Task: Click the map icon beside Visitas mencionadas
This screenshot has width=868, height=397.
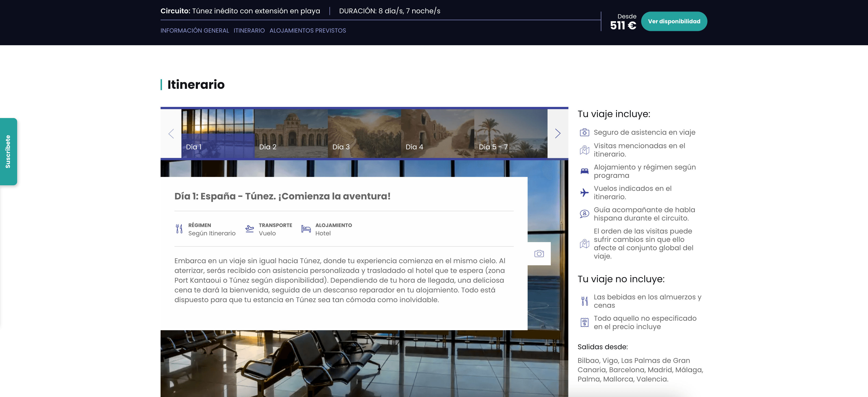Action: tap(584, 150)
